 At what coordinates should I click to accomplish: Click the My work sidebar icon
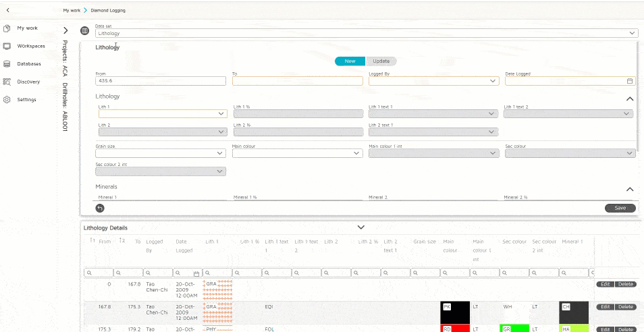pos(7,28)
